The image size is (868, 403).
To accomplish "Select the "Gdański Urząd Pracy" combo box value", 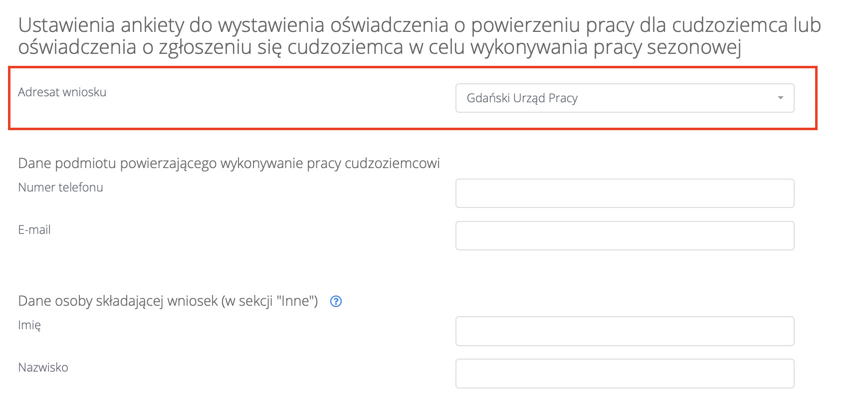I will point(522,98).
